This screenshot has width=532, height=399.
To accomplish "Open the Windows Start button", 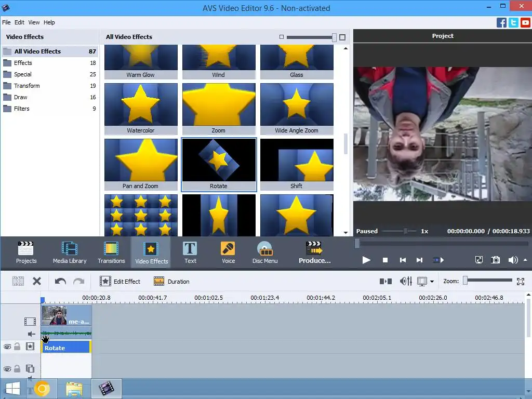I will pyautogui.click(x=12, y=389).
